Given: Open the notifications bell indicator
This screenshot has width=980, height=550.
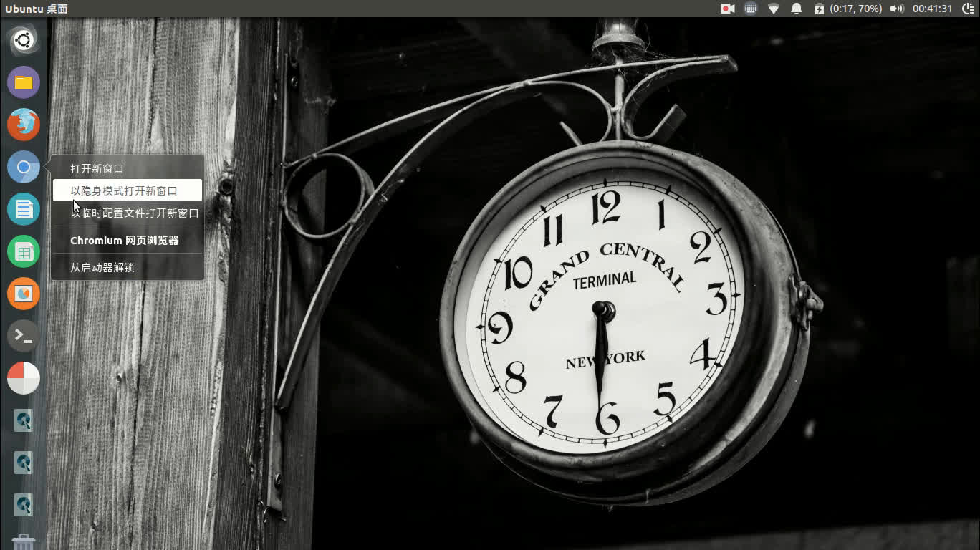Looking at the screenshot, I should [797, 9].
